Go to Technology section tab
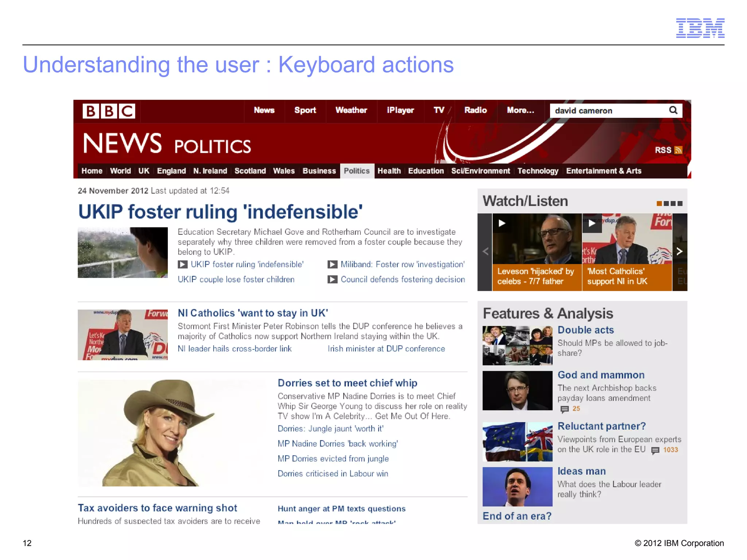747x560 pixels. (x=538, y=171)
